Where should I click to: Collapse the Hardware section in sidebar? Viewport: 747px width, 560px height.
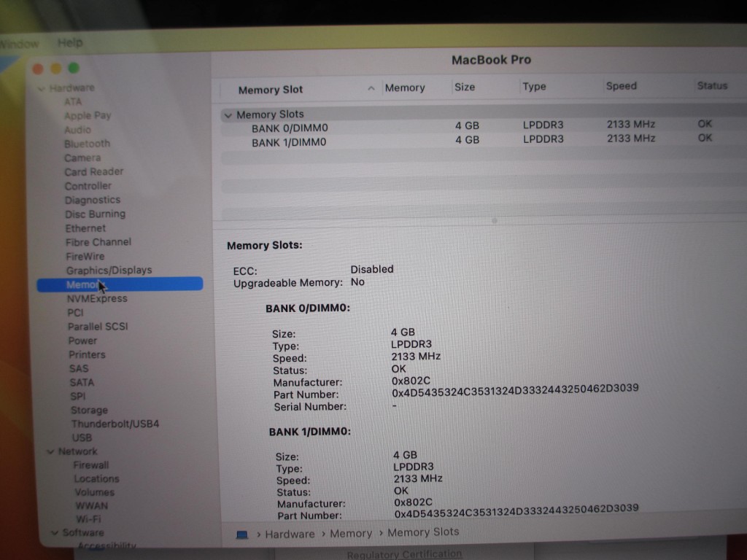point(41,88)
